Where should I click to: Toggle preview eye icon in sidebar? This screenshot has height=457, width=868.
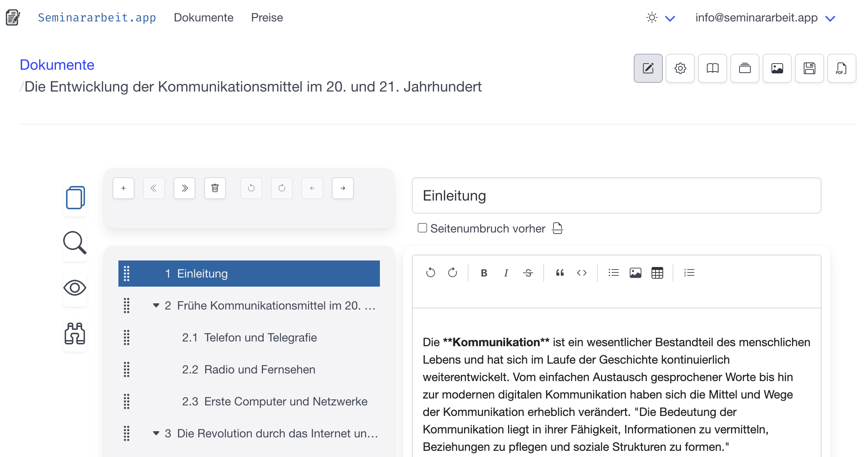(75, 288)
